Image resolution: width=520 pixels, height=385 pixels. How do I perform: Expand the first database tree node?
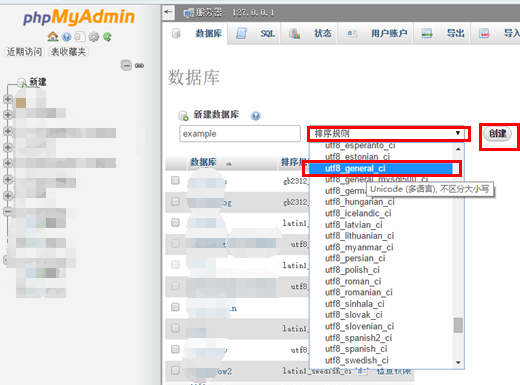click(8, 99)
